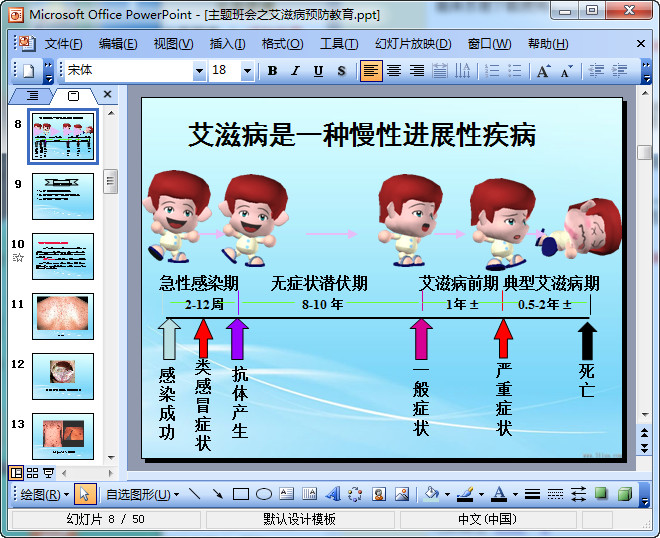
Task: Click the animation star icon under slide 10
Action: 18,258
